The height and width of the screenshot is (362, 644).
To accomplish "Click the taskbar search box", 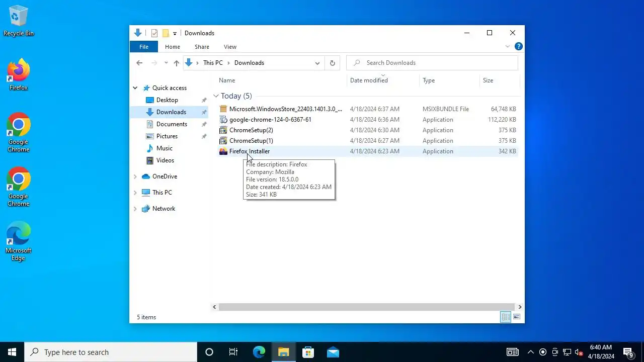I will 111,352.
